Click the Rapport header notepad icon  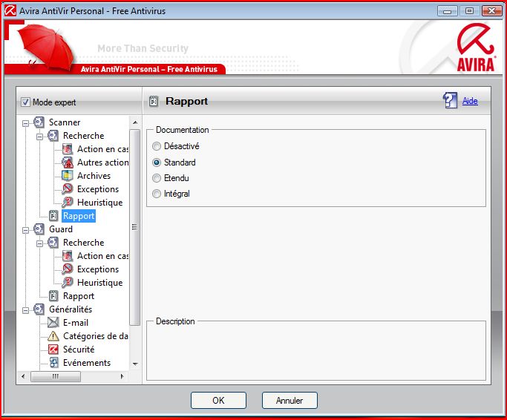(153, 101)
